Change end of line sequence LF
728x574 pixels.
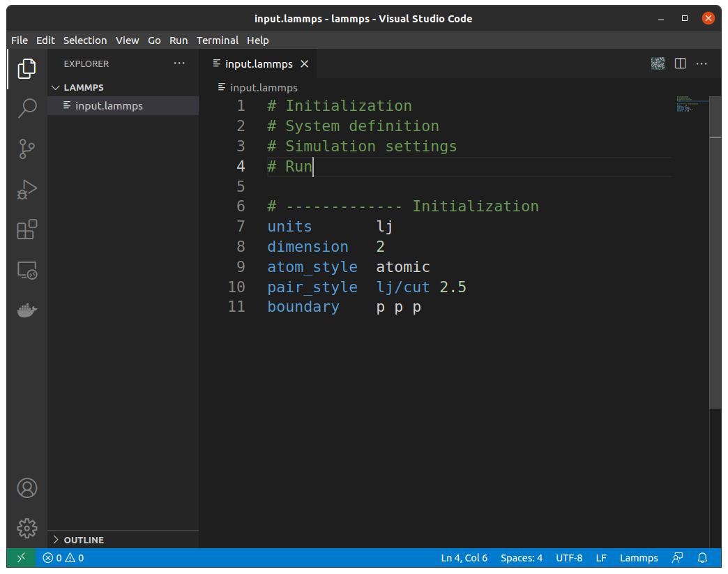[x=601, y=558]
